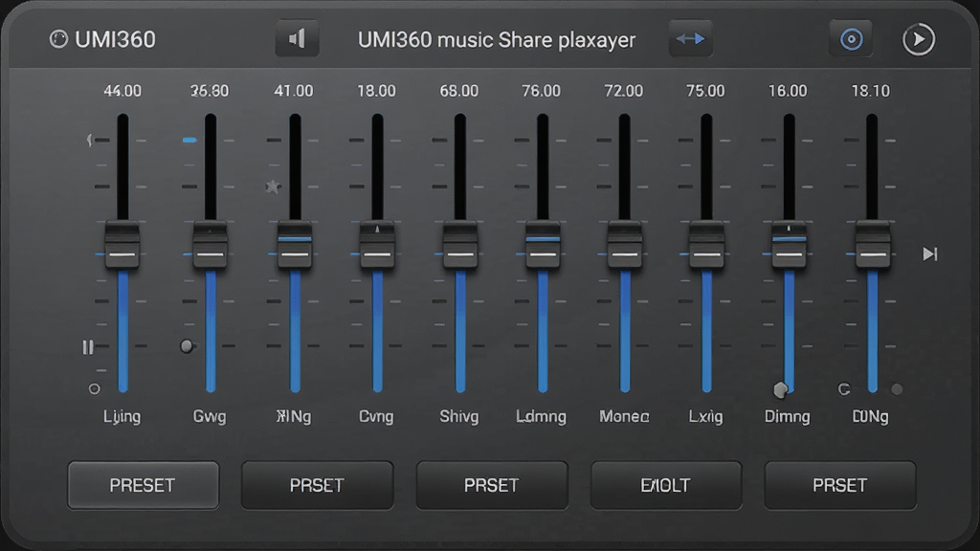This screenshot has height=551, width=980.
Task: Click the 72.00 value above Monec slider
Action: 624,91
